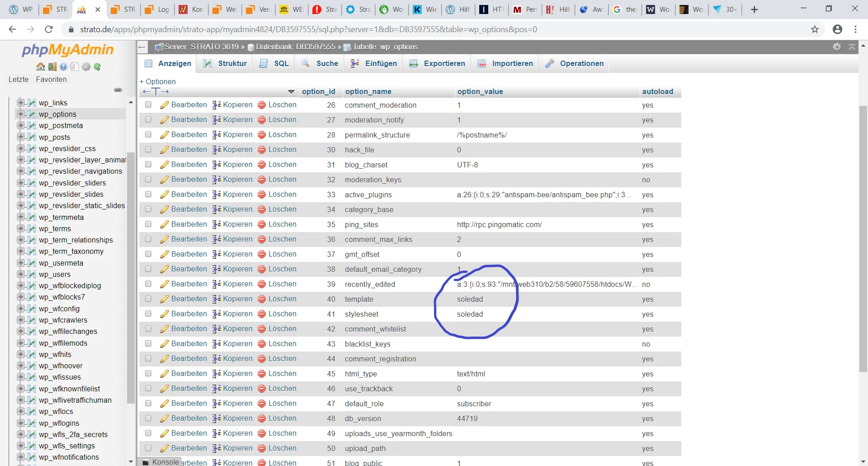Expand the wp_terms tree node
Viewport: 868px width, 466px height.
20,228
